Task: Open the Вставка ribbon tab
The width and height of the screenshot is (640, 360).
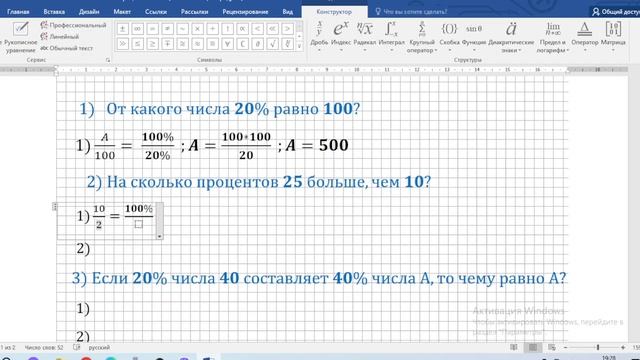Action: (x=54, y=12)
